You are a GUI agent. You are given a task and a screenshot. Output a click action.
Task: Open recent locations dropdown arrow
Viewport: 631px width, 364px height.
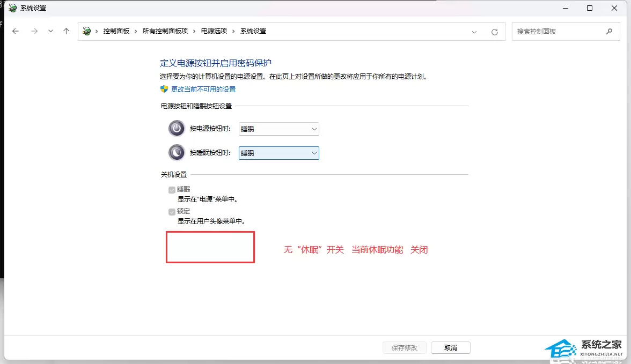(50, 32)
